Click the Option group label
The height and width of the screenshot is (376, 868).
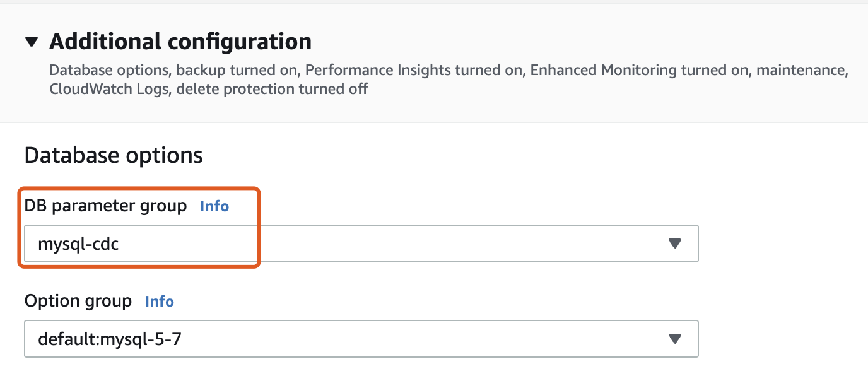(78, 302)
